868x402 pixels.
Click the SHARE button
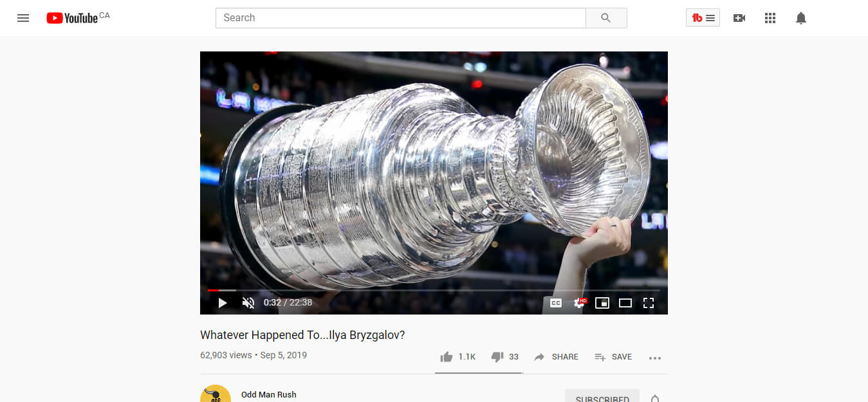[556, 356]
